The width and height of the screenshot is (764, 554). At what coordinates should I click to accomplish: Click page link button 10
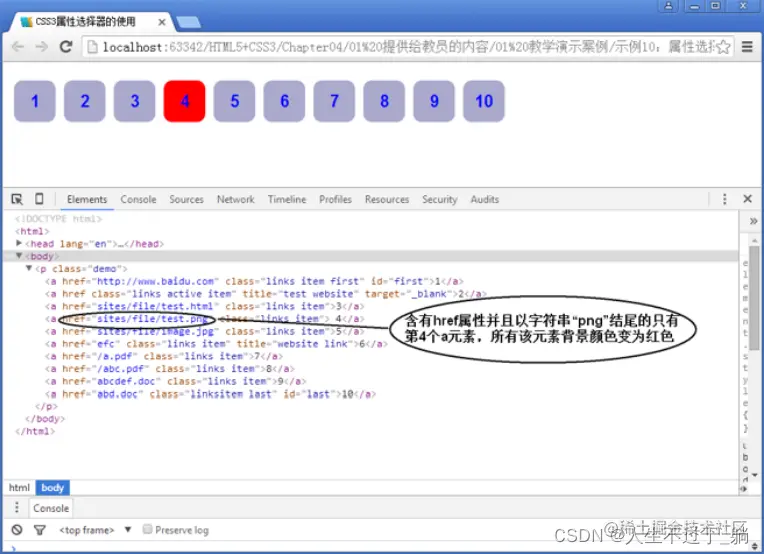484,101
